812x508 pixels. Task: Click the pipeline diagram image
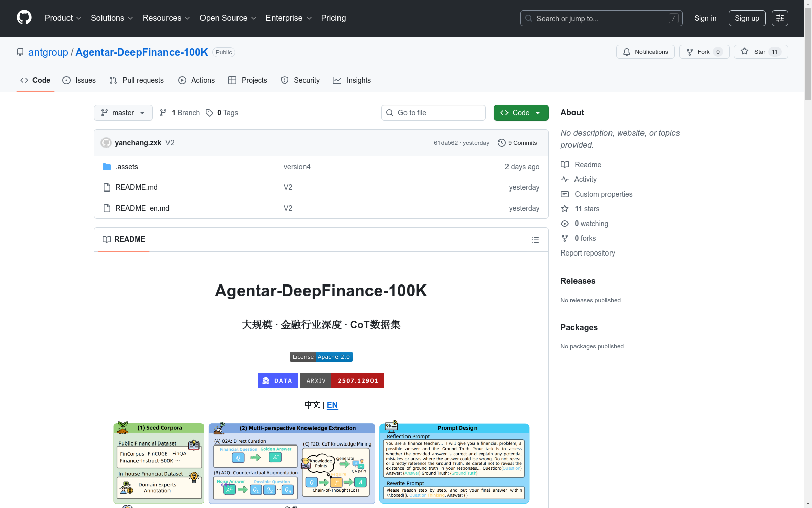coord(321,463)
